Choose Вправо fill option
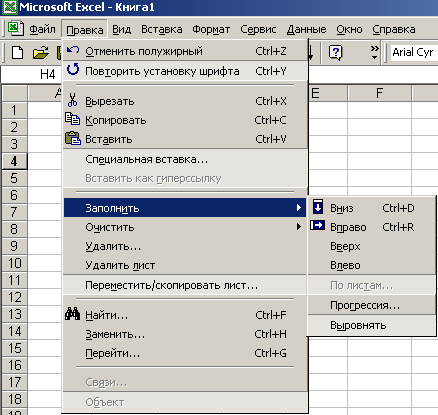Image resolution: width=438 pixels, height=415 pixels. tap(372, 227)
